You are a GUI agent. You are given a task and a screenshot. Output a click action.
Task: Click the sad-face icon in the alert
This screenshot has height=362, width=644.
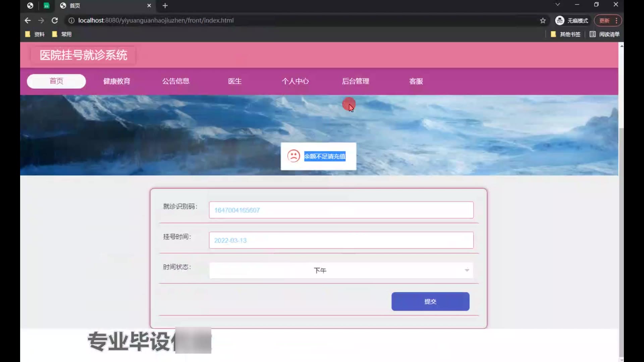point(293,156)
